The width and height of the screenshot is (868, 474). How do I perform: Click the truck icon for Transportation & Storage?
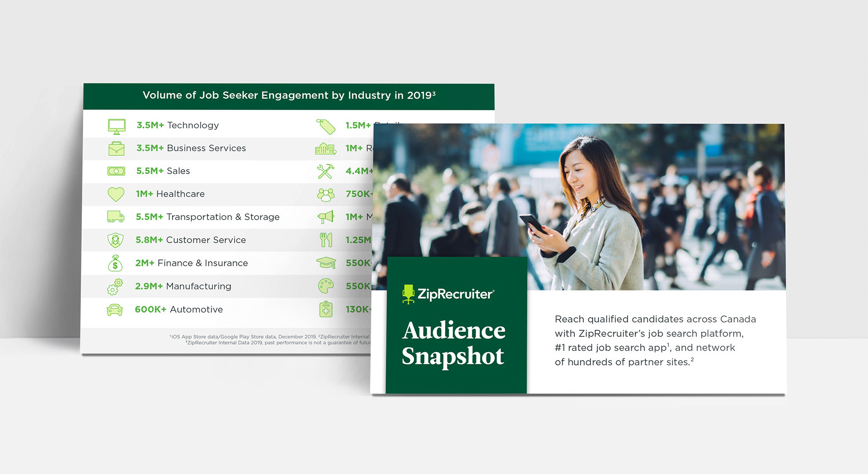pyautogui.click(x=116, y=217)
